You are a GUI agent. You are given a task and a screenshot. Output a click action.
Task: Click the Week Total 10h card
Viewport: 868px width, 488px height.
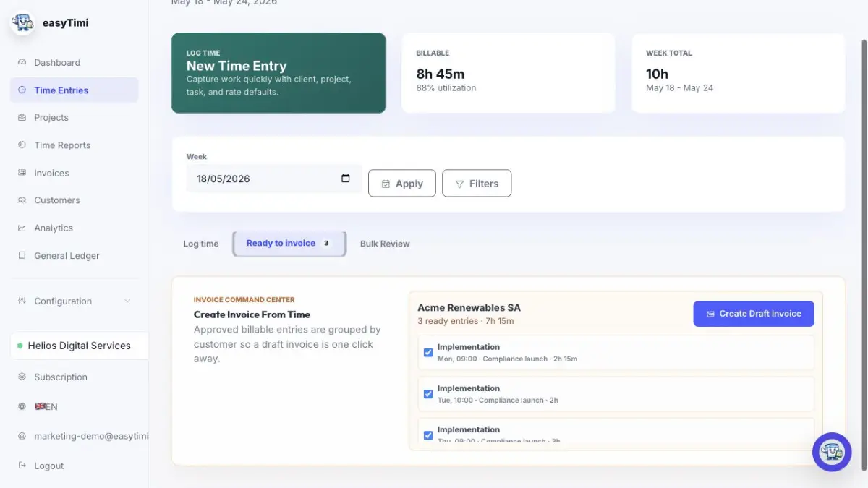click(739, 73)
